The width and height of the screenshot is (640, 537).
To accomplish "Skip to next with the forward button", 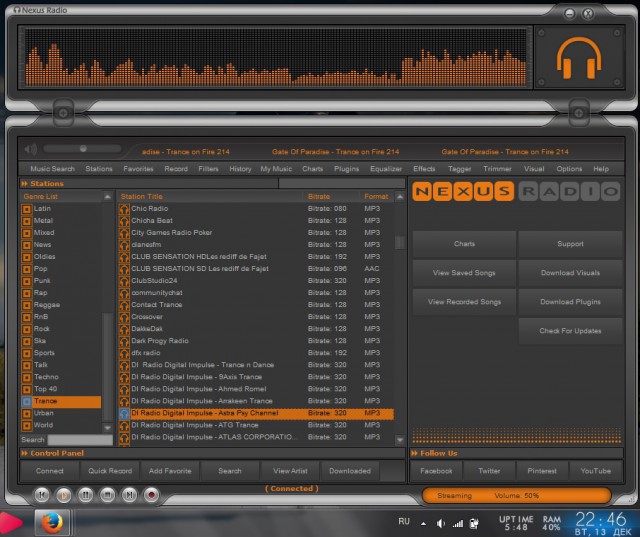I will tap(129, 495).
